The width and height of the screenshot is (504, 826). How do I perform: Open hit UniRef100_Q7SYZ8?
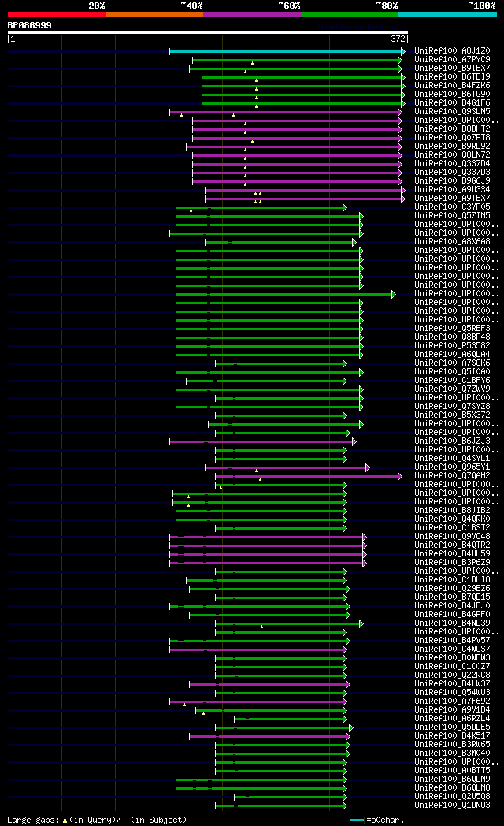tap(452, 406)
